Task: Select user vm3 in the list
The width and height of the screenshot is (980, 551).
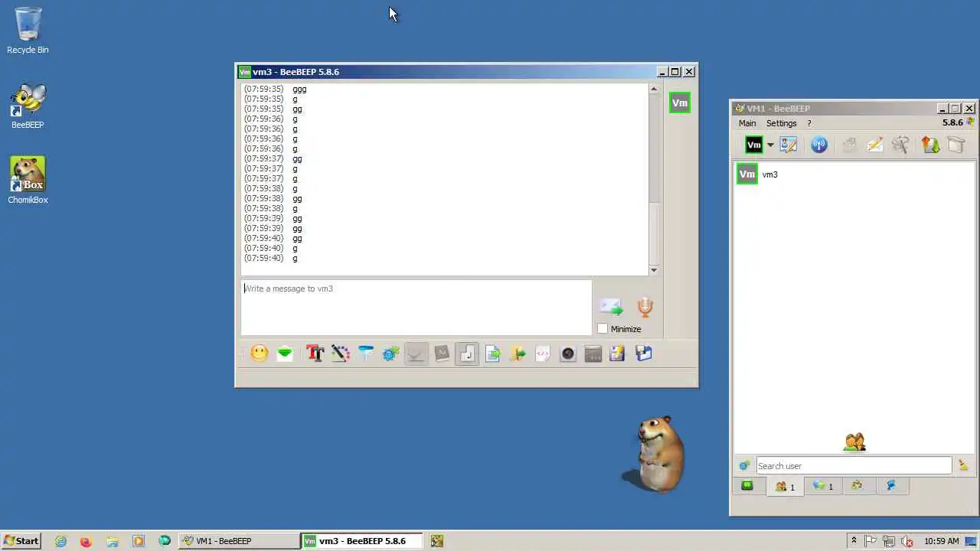Action: (854, 174)
